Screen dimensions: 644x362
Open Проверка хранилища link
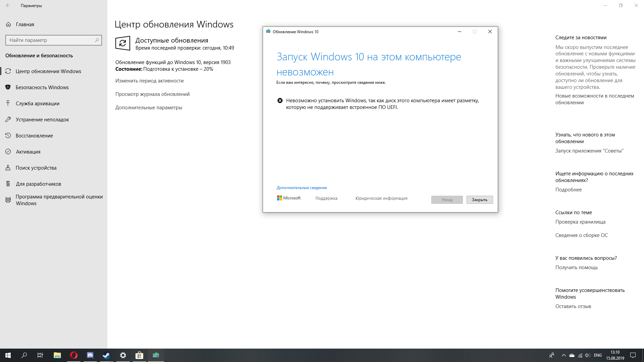[x=580, y=222]
